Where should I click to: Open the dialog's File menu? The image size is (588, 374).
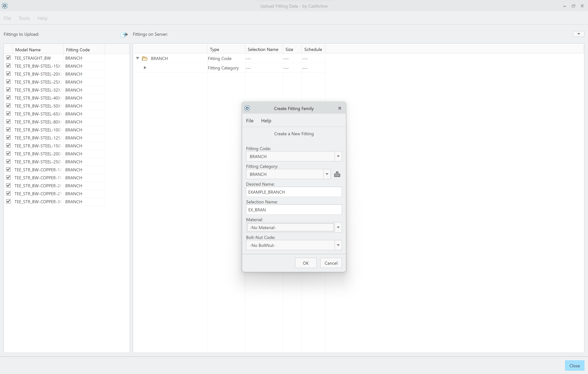tap(250, 121)
